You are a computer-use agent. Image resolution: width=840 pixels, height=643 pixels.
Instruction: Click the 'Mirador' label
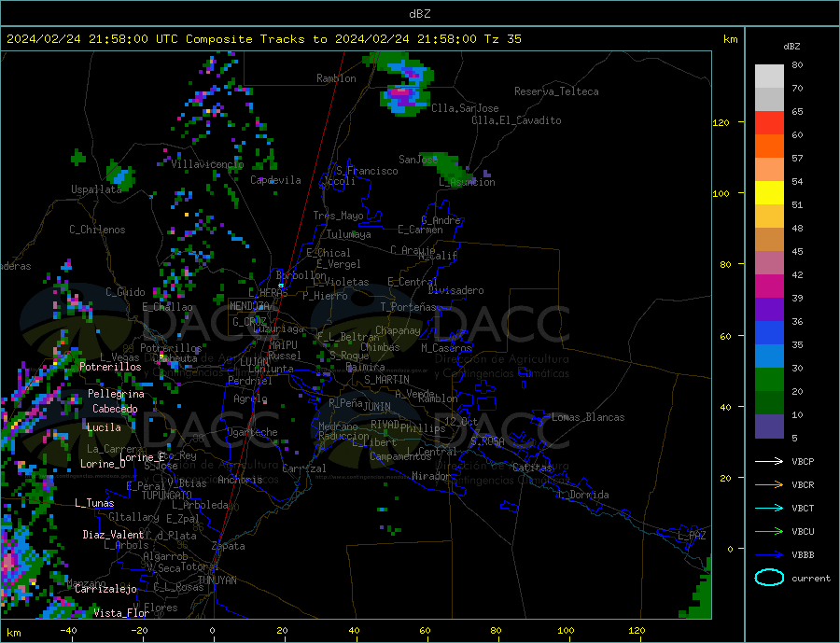point(431,476)
